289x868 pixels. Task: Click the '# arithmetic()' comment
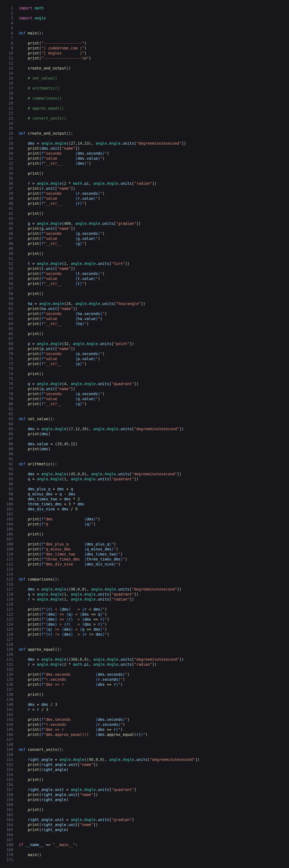43,88
